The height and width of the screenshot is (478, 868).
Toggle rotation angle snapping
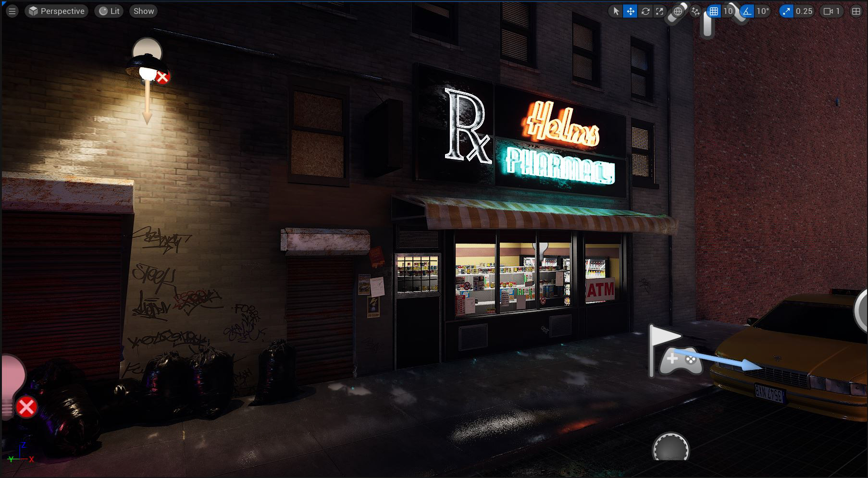pos(747,11)
